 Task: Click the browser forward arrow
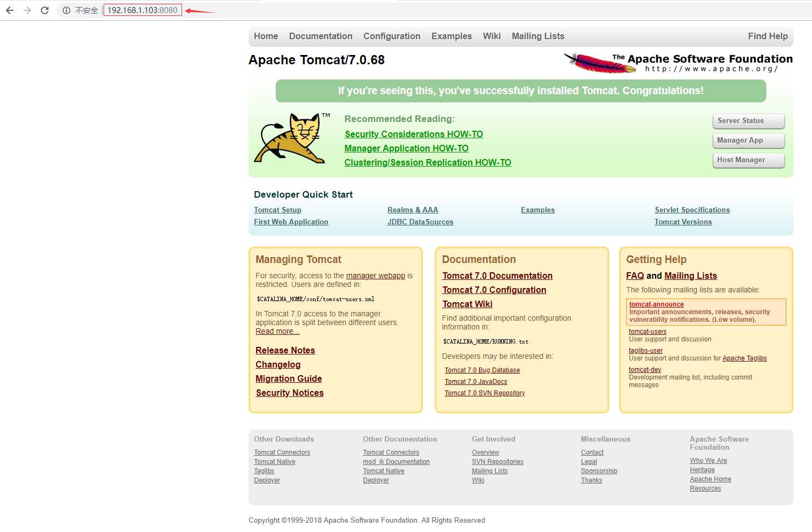[27, 10]
